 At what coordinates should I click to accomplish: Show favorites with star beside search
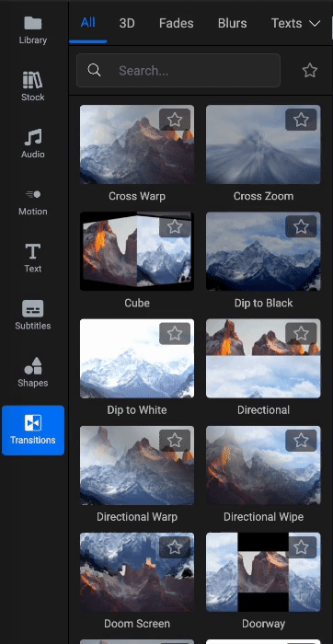(310, 70)
